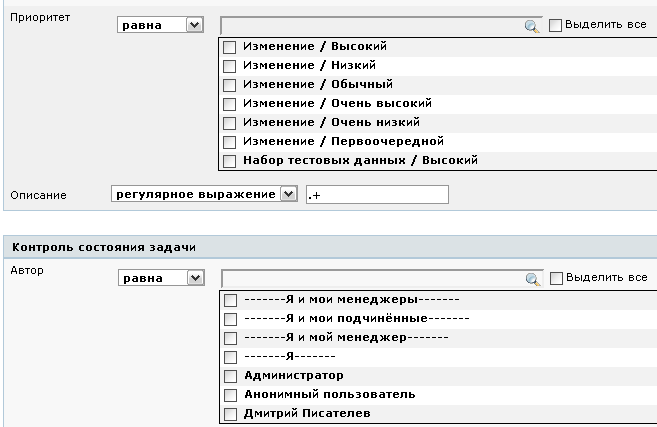This screenshot has height=427, width=657.
Task: Toggle 'Выделить все' for Приоритет list
Action: pos(557,24)
